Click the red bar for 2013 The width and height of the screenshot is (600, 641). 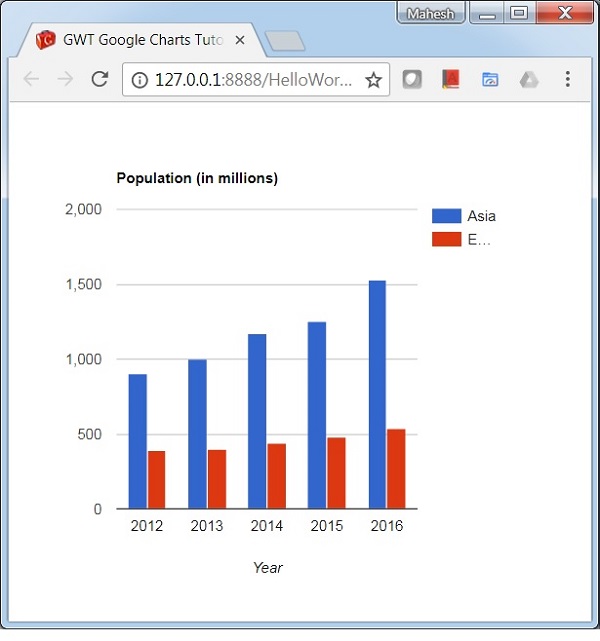coord(217,480)
